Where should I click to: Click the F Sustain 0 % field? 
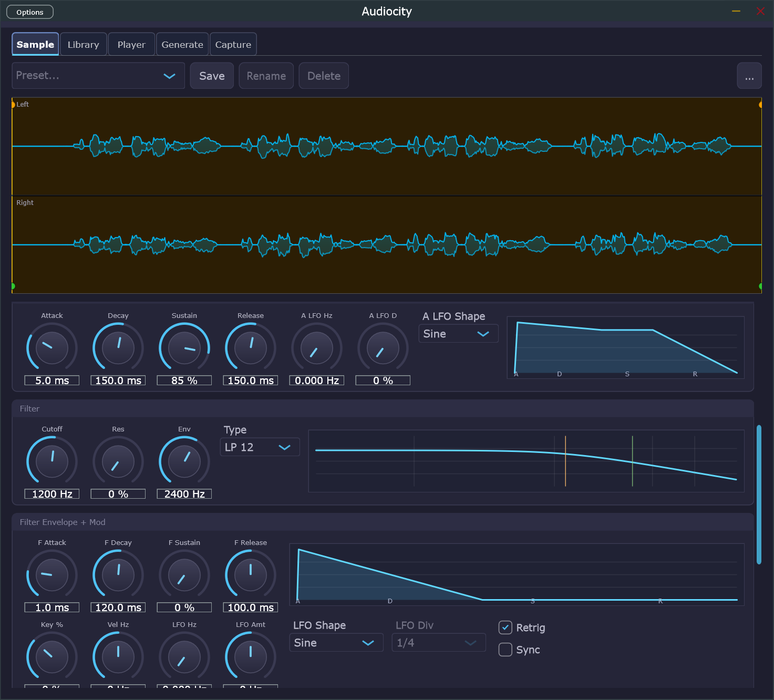point(184,608)
